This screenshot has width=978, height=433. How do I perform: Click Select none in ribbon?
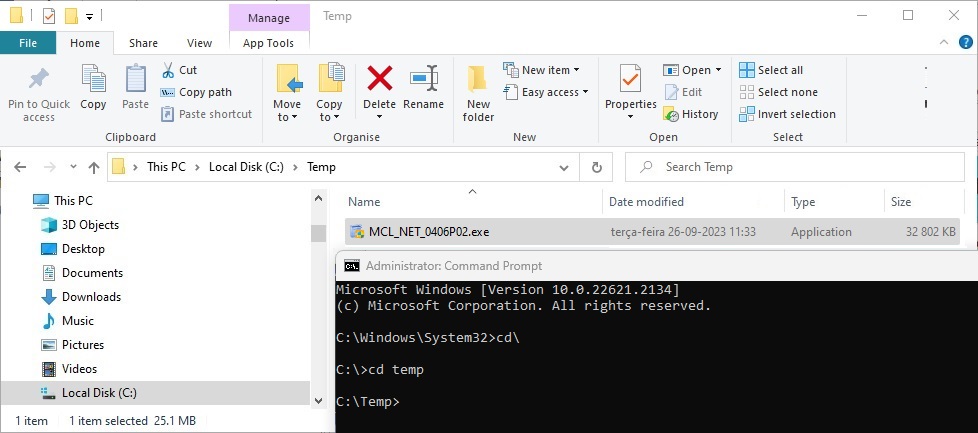point(778,92)
